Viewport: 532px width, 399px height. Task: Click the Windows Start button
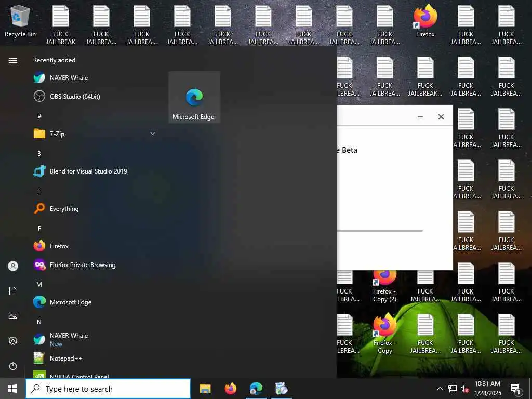pyautogui.click(x=12, y=389)
